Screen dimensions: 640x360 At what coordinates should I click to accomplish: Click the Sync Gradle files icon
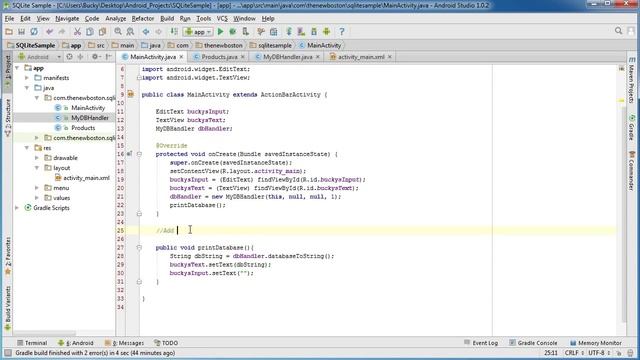[289, 32]
